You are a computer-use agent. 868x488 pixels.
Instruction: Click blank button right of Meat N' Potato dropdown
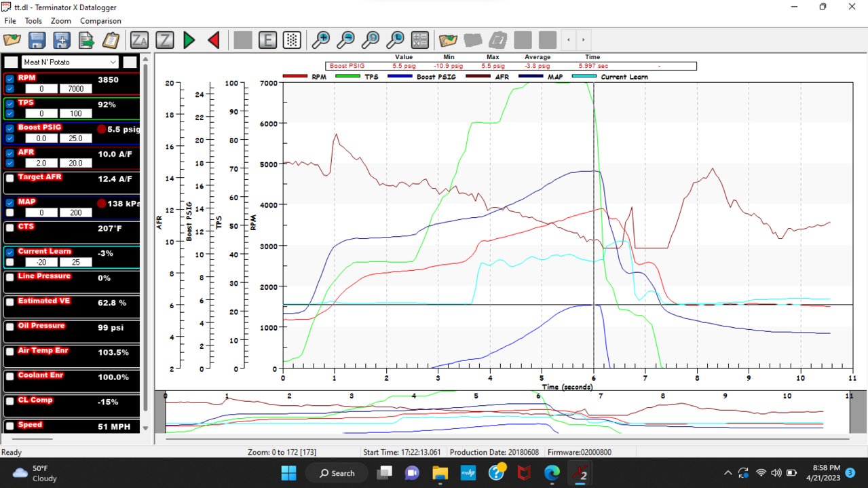click(x=130, y=62)
